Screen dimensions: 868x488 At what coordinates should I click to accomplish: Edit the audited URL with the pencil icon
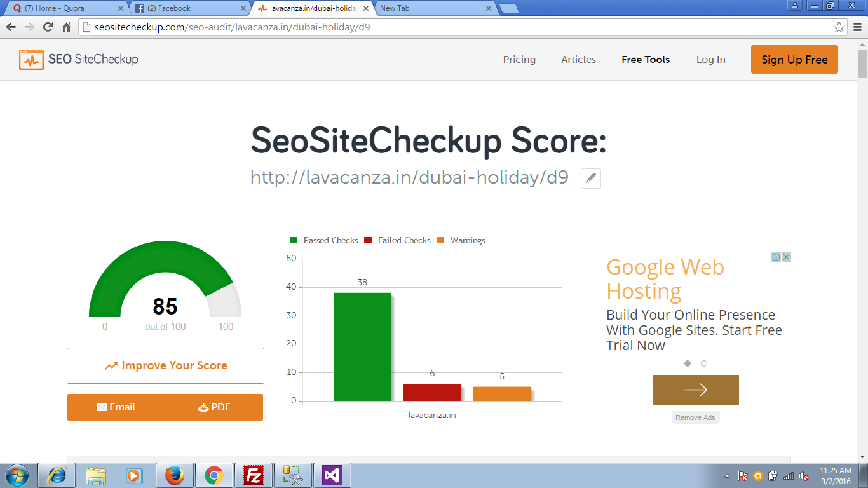click(x=591, y=179)
